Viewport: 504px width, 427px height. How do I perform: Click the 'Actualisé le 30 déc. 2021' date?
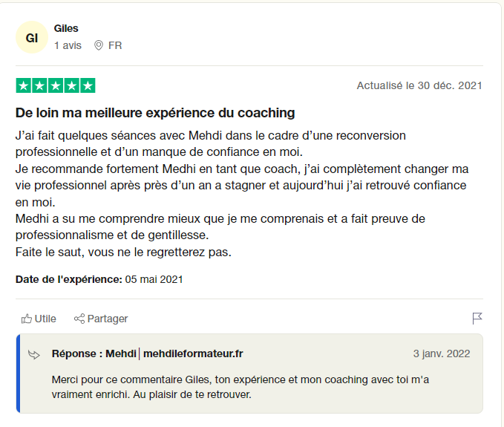click(419, 85)
